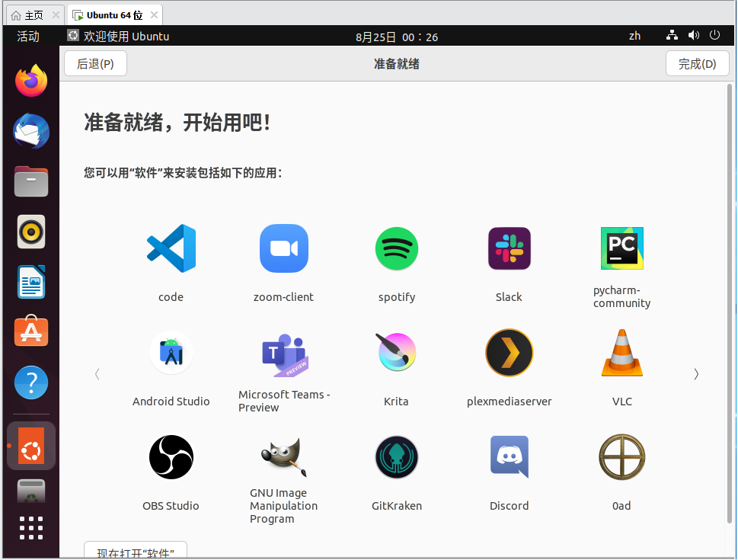Viewport: 738px width, 560px height.
Task: Open Thunderbird mail from the dock
Action: tap(31, 131)
